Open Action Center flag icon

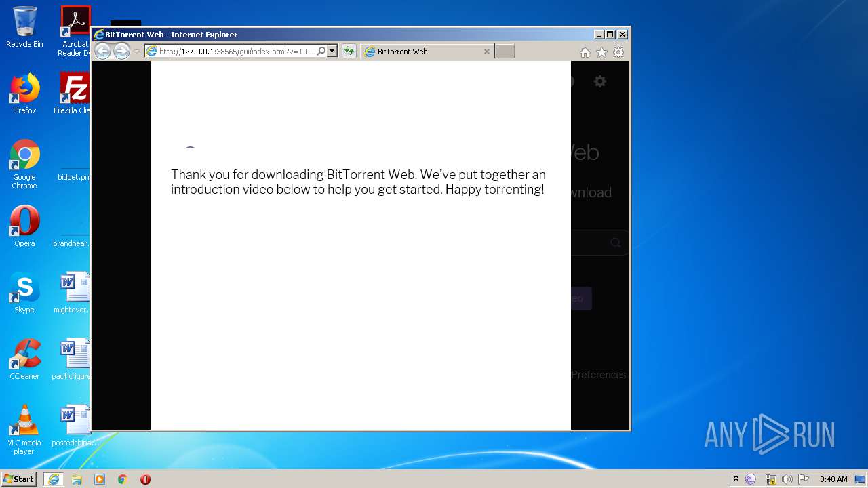[804, 479]
